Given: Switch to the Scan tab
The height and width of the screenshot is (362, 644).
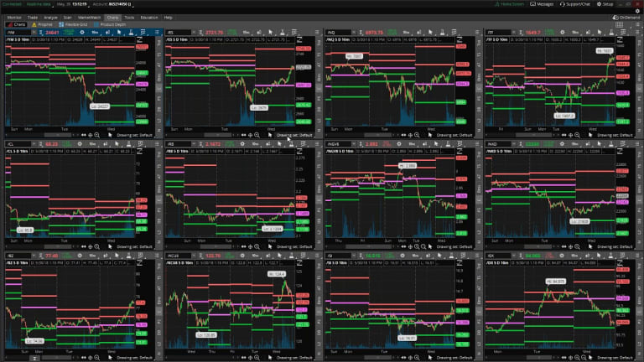Looking at the screenshot, I should (67, 18).
